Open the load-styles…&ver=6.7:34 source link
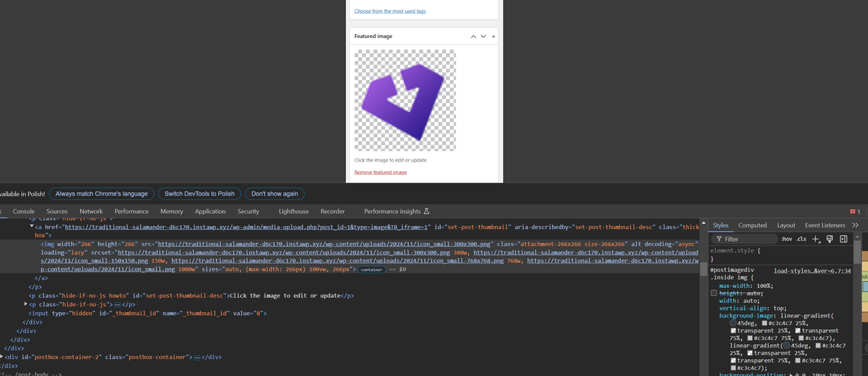Image resolution: width=868 pixels, height=376 pixels. coord(812,270)
